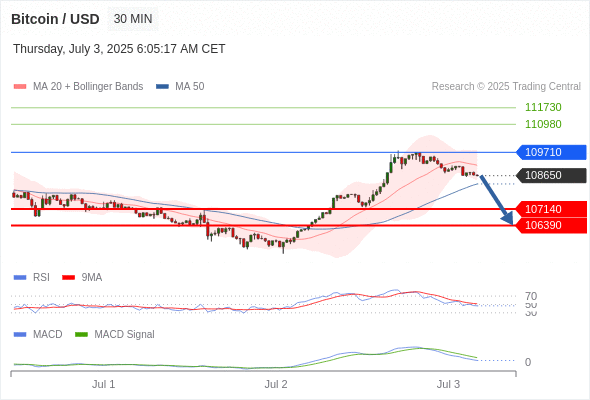The height and width of the screenshot is (400, 590).
Task: Click the 109710 blue pivot price tag
Action: (x=551, y=152)
